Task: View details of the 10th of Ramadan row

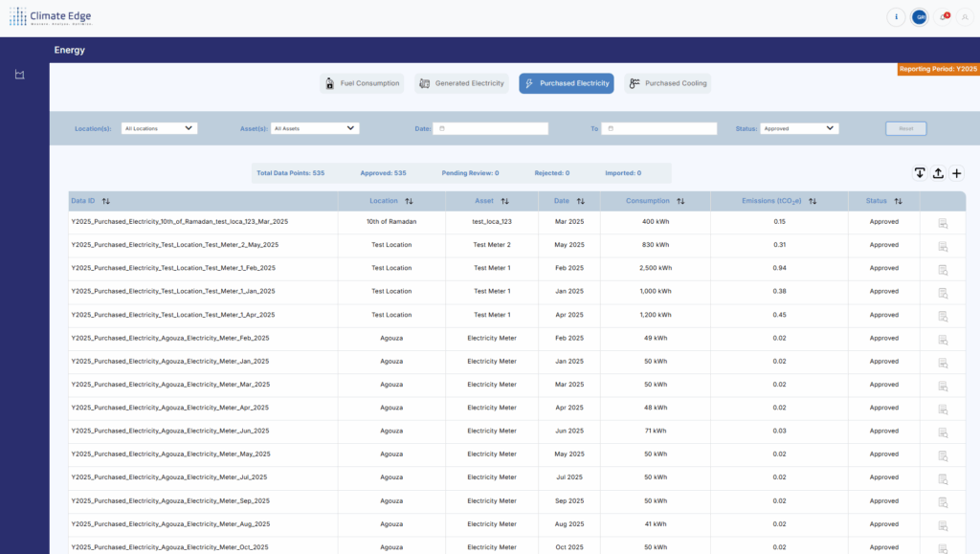Action: click(942, 222)
